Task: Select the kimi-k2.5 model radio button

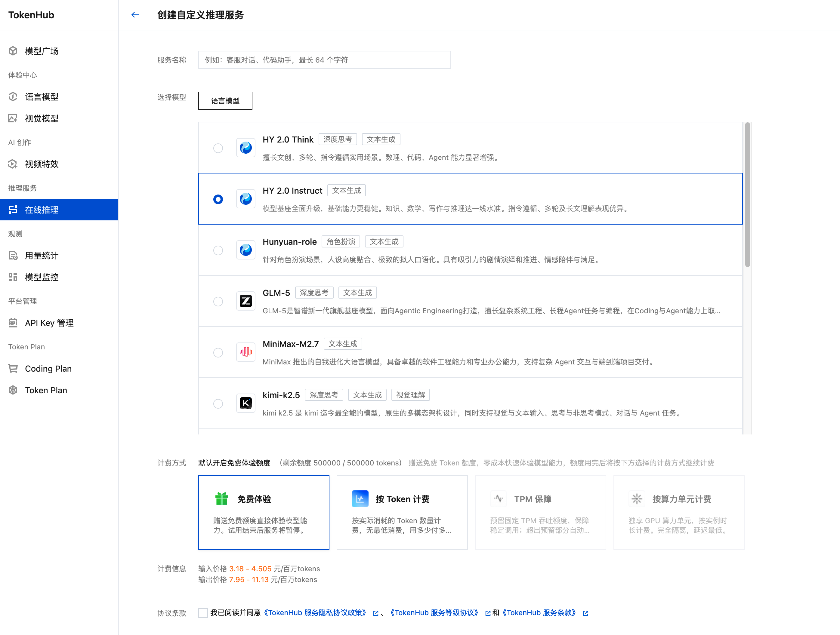Action: [x=218, y=403]
